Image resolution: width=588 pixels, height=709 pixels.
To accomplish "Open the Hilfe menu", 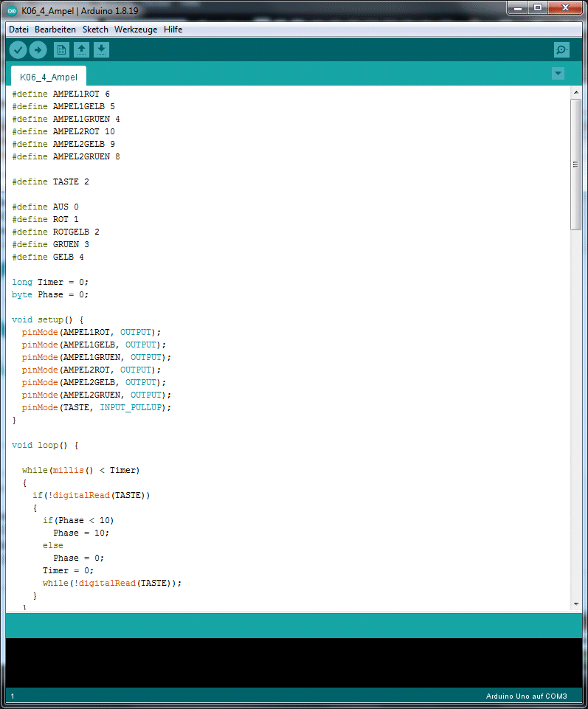I will [173, 30].
